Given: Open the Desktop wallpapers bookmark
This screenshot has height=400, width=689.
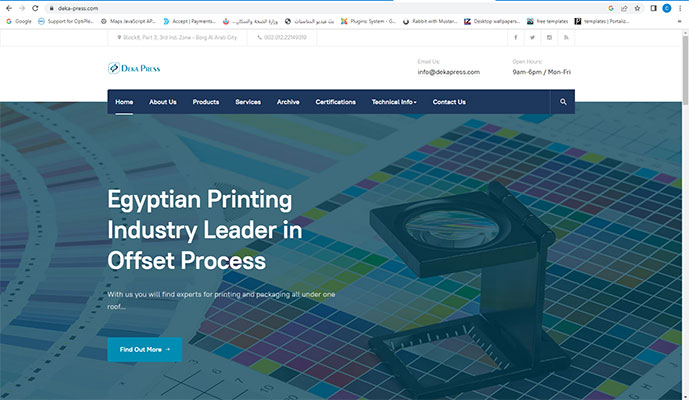Looking at the screenshot, I should tap(492, 21).
